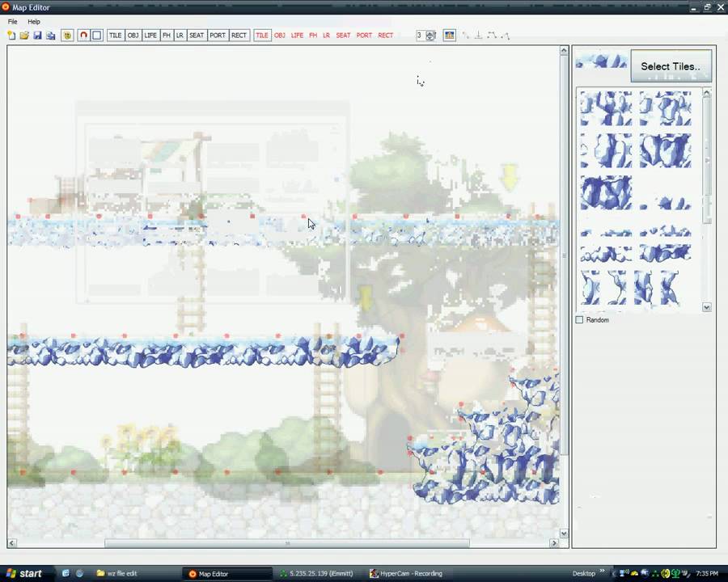Viewport: 728px width, 582px height.
Task: Click the canvas horizontal scrollbar thumb
Action: click(287, 543)
